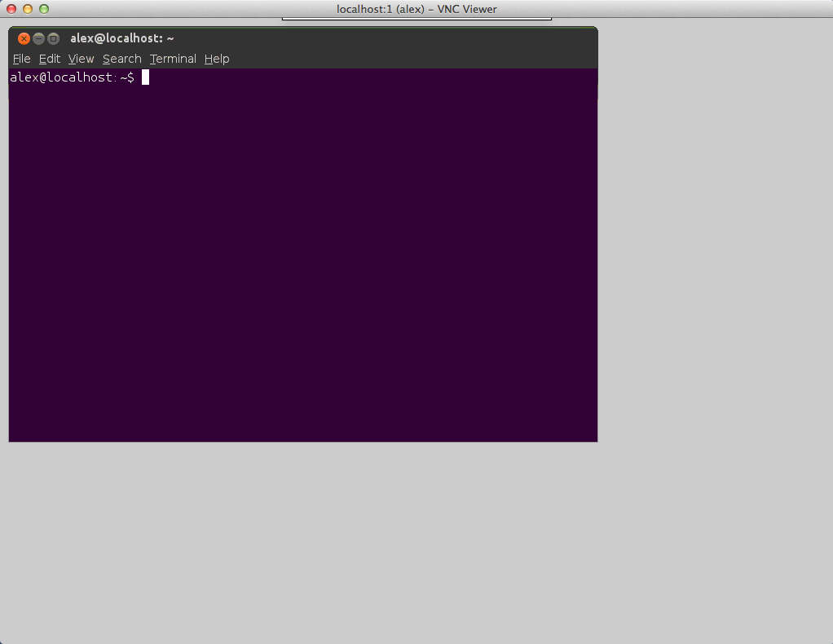This screenshot has height=644, width=833.
Task: Open the Edit menu
Action: [x=49, y=59]
